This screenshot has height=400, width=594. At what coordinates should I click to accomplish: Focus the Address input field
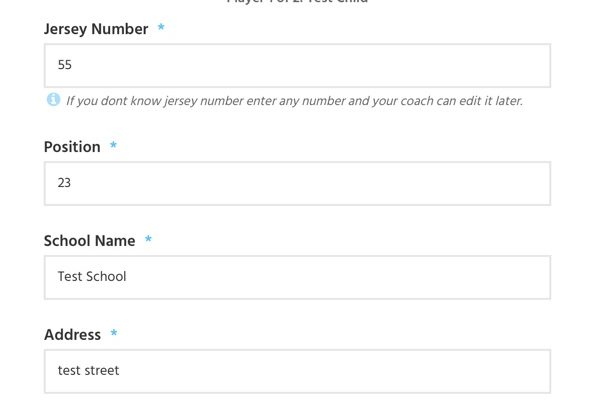pyautogui.click(x=297, y=372)
